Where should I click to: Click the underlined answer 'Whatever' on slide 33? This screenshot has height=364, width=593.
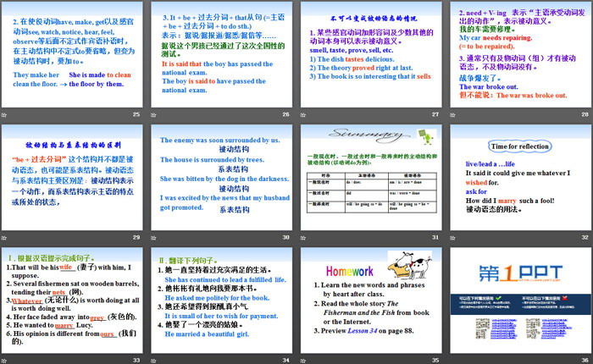coord(26,301)
